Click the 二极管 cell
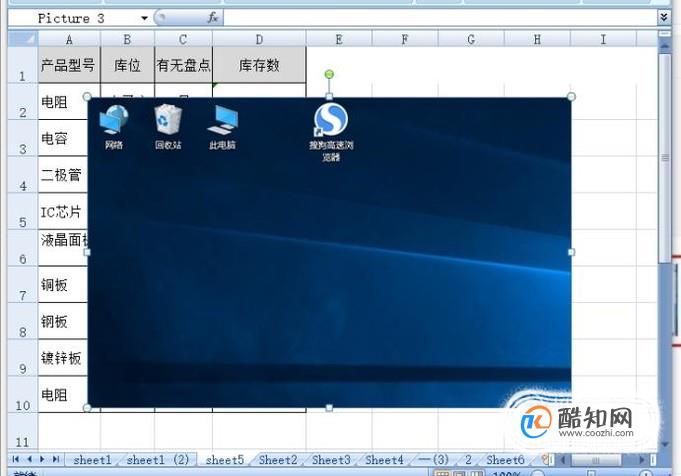Viewport: 681px width, 476px height. tap(63, 175)
